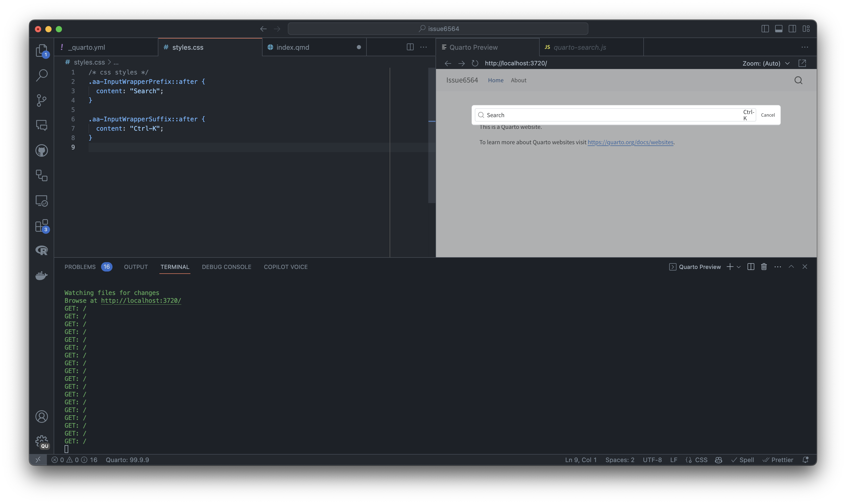
Task: Click the website search input field
Action: tap(615, 115)
